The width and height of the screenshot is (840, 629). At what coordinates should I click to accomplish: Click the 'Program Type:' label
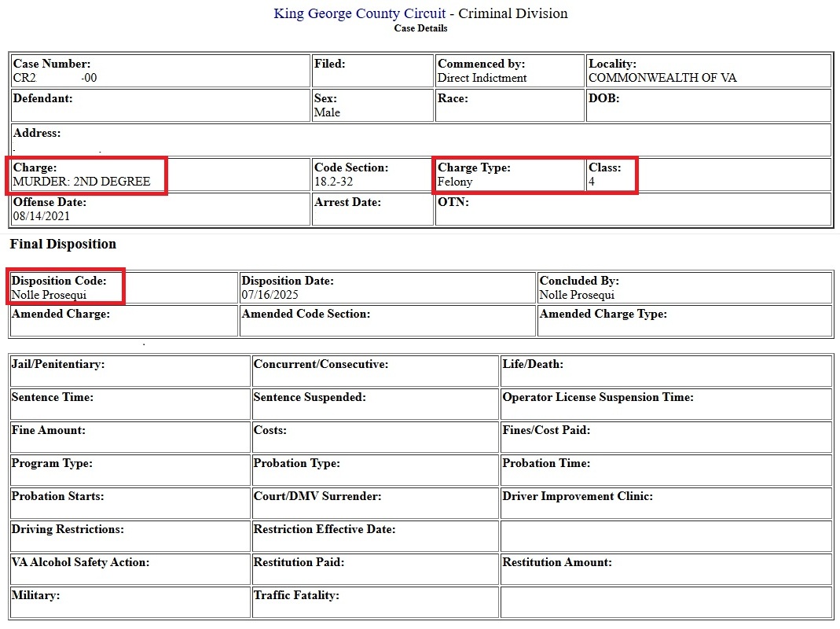(52, 463)
